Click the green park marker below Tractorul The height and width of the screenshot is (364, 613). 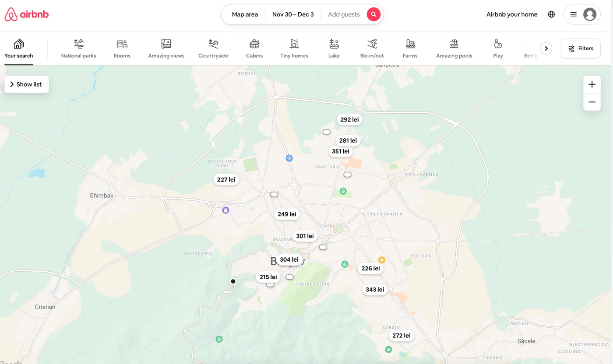coord(343,191)
